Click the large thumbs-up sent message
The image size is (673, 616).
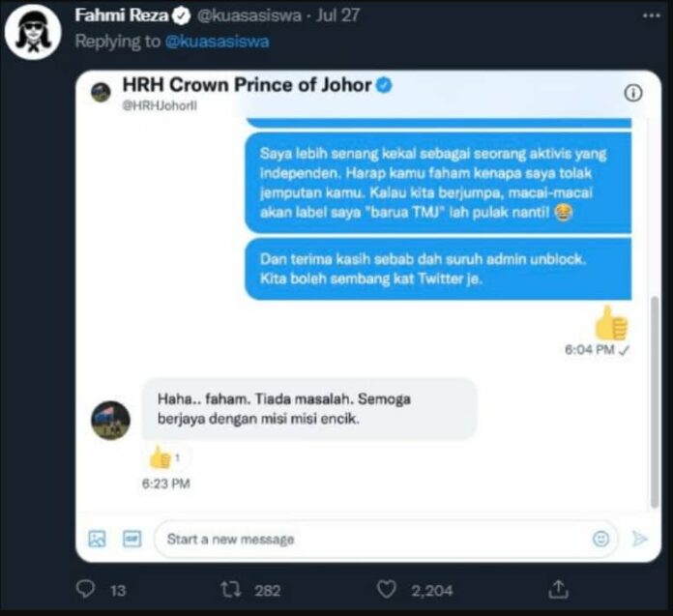tap(611, 323)
